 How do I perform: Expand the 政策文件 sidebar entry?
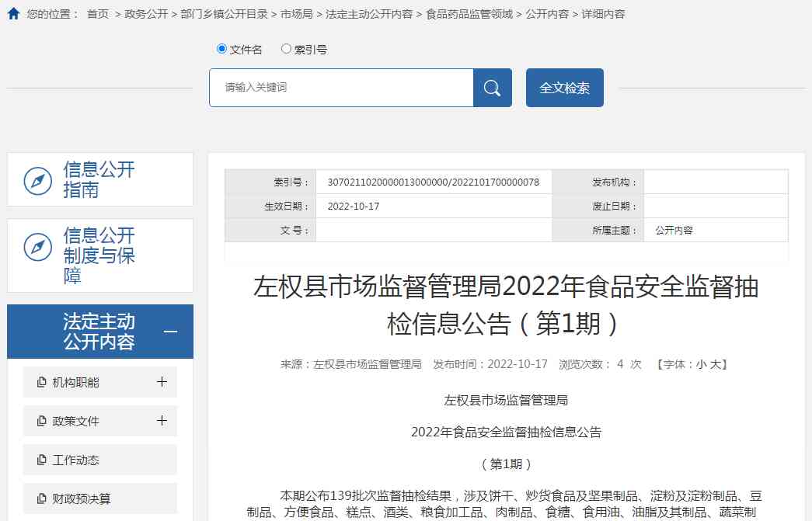coord(162,419)
